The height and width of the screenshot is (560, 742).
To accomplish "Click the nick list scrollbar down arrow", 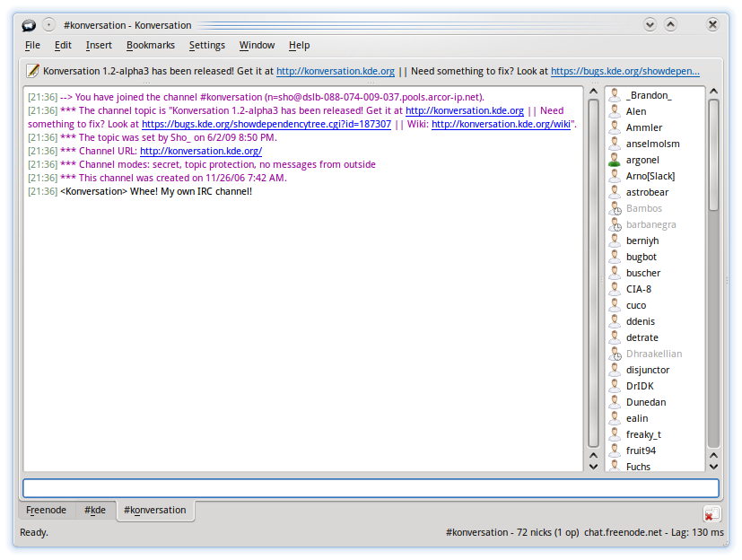I will 713,467.
